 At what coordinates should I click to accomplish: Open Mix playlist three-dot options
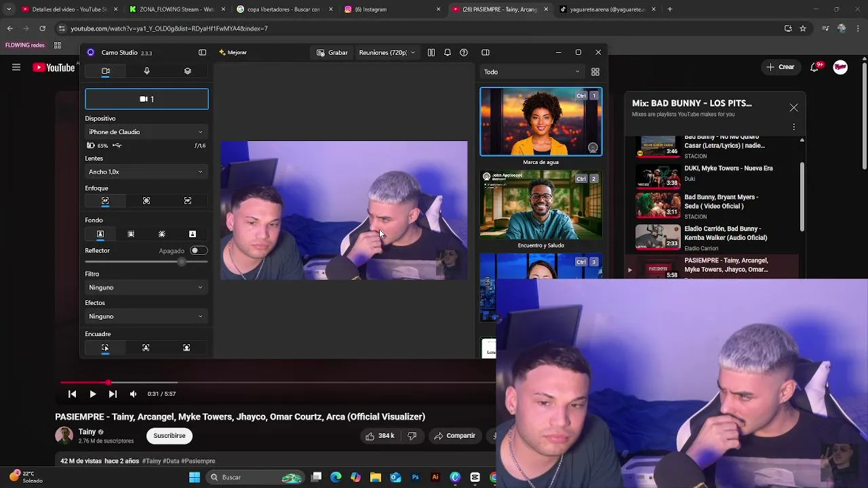coord(793,127)
